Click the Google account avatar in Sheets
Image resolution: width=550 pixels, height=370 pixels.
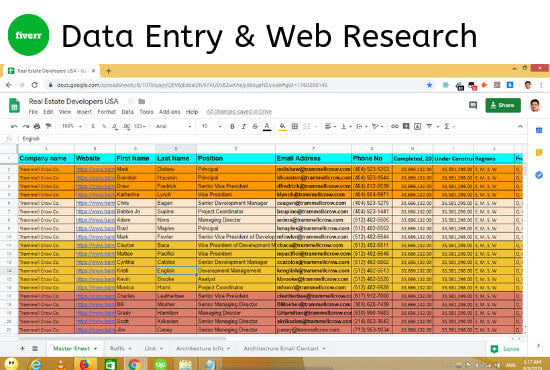click(535, 105)
